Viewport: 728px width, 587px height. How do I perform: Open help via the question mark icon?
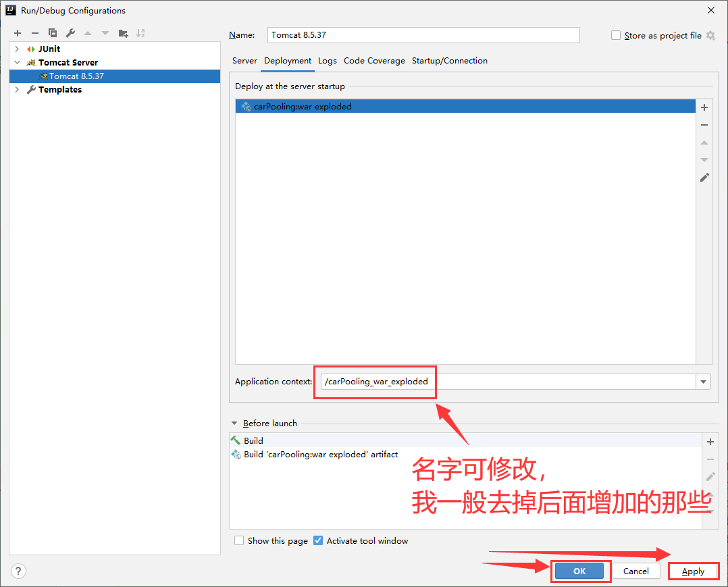(18, 571)
